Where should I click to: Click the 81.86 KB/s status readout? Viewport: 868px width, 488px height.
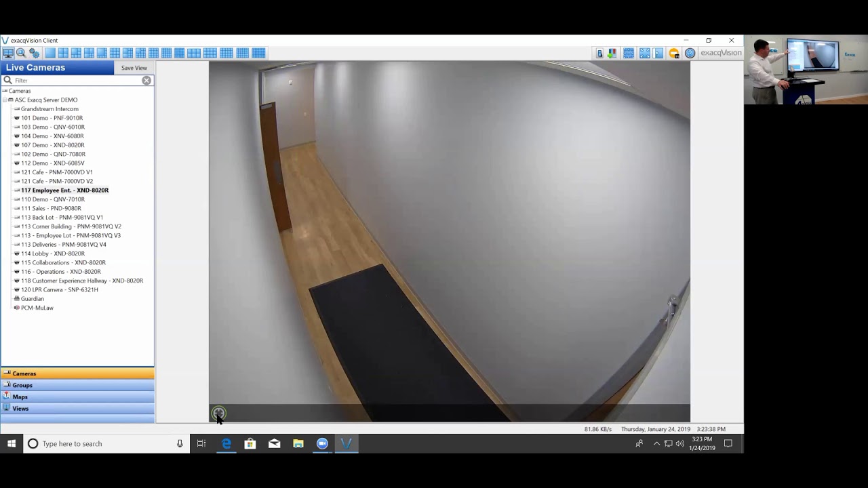tap(598, 429)
